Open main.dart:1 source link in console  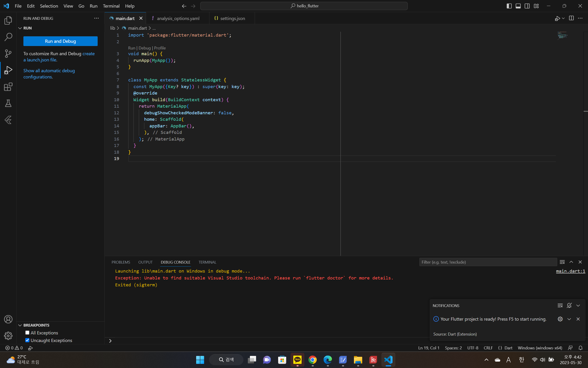pyautogui.click(x=571, y=271)
